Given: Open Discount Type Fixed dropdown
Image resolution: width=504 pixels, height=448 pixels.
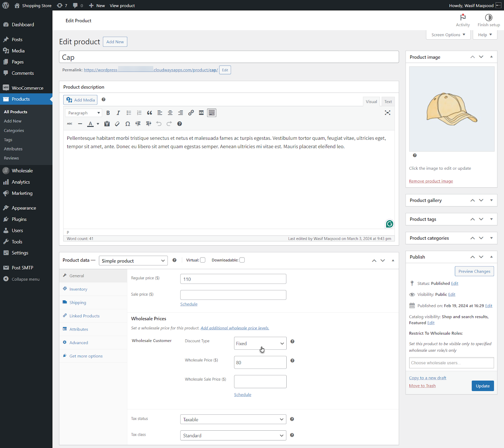Looking at the screenshot, I should click(260, 343).
